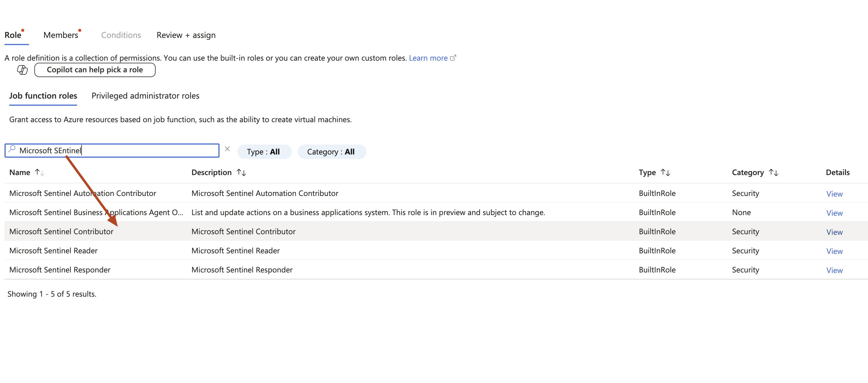
Task: View details for Microsoft Sentinel Automation Contributor
Action: pos(834,194)
